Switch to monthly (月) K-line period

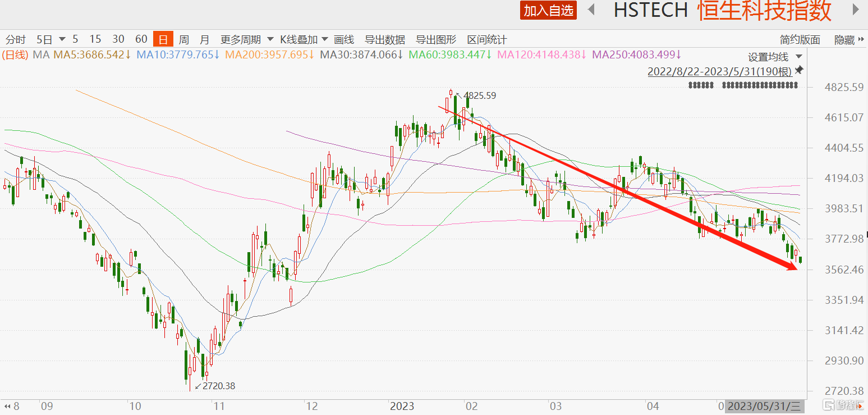204,39
